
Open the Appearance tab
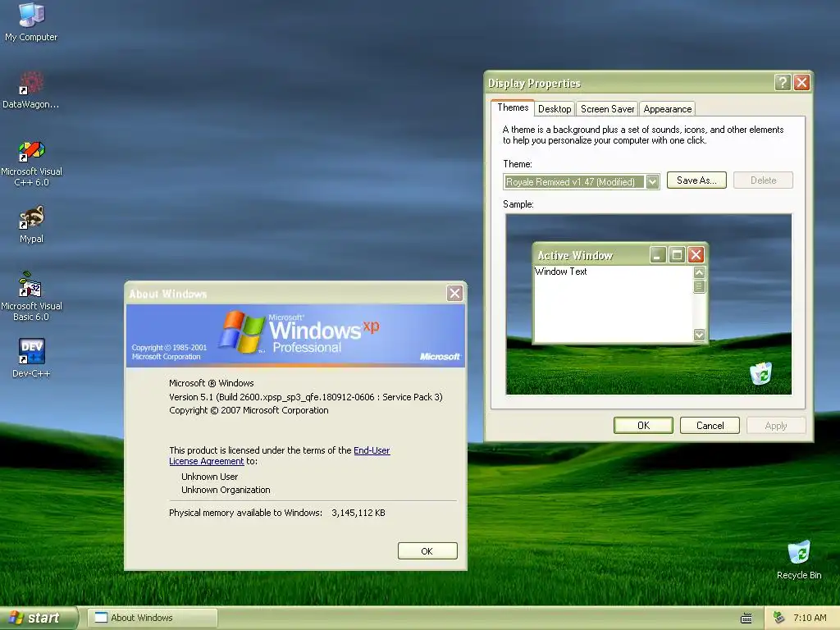(x=668, y=109)
